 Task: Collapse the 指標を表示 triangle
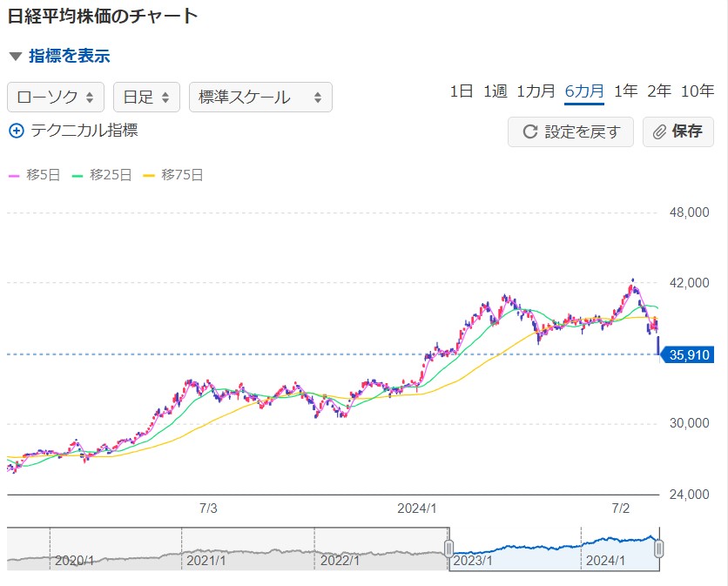click(15, 57)
